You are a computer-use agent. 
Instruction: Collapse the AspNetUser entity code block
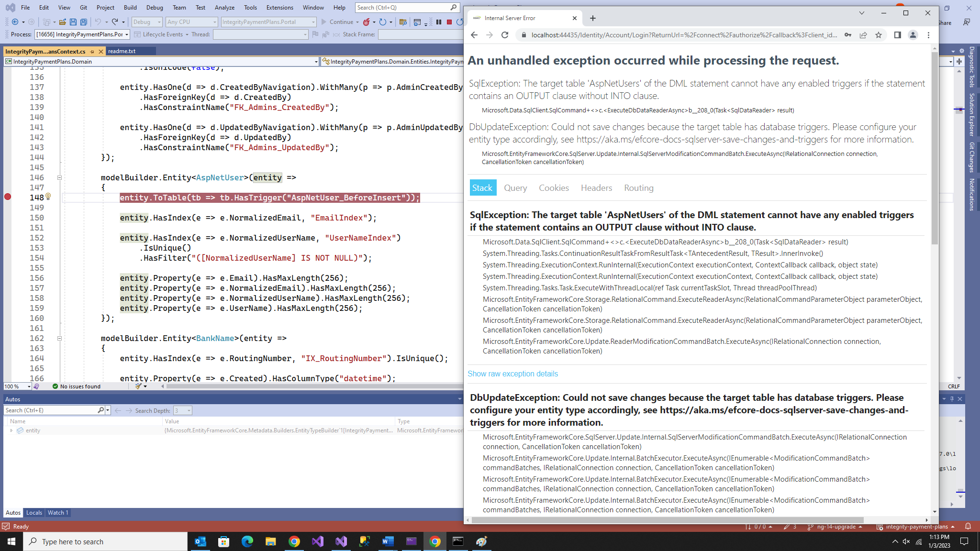point(59,177)
